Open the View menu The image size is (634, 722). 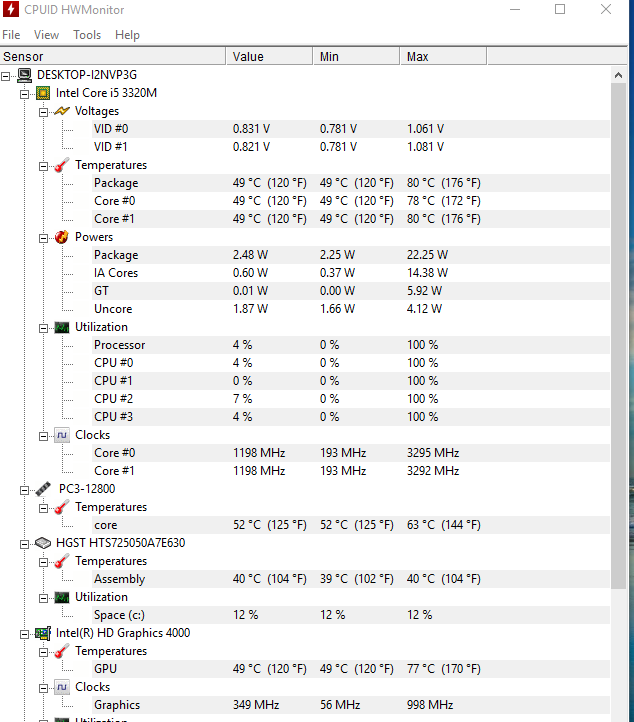pos(47,35)
